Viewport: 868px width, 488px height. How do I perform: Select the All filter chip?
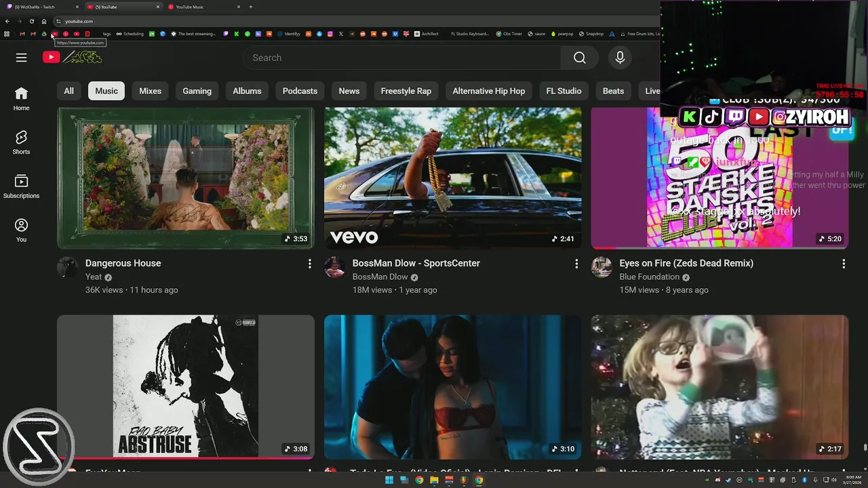(x=68, y=91)
